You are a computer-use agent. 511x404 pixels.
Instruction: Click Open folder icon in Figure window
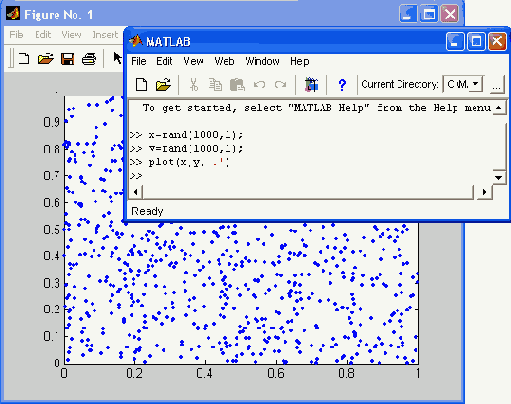coord(46,59)
